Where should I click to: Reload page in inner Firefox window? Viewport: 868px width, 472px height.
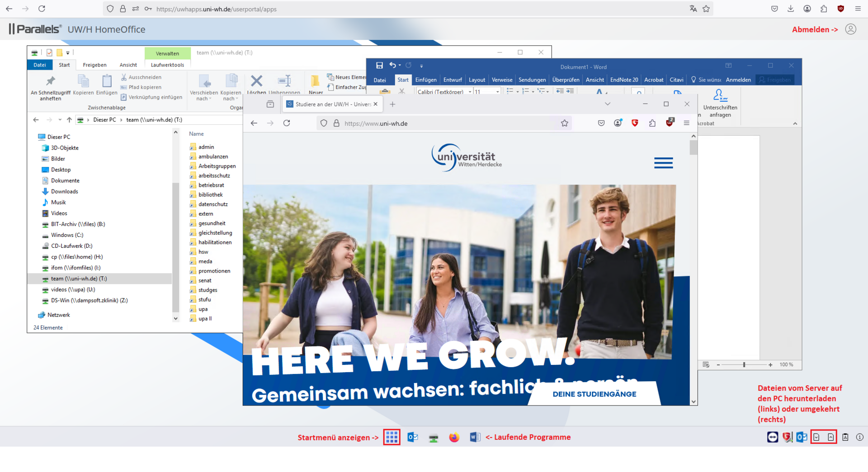pyautogui.click(x=287, y=123)
